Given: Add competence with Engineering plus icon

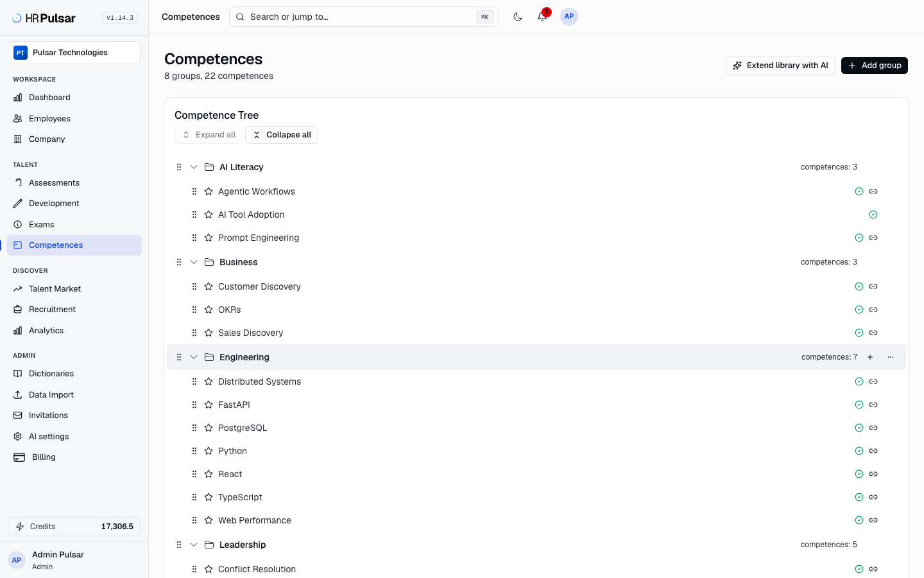Looking at the screenshot, I should [x=870, y=357].
